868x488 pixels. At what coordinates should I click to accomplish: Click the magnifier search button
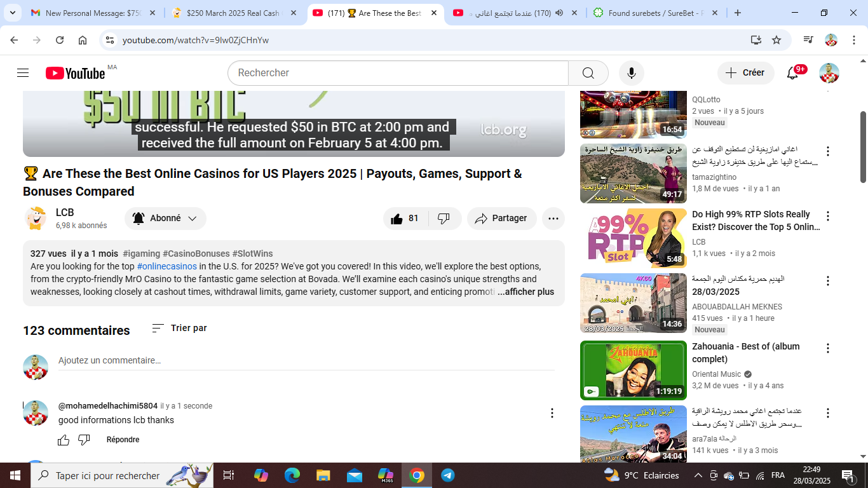[588, 73]
